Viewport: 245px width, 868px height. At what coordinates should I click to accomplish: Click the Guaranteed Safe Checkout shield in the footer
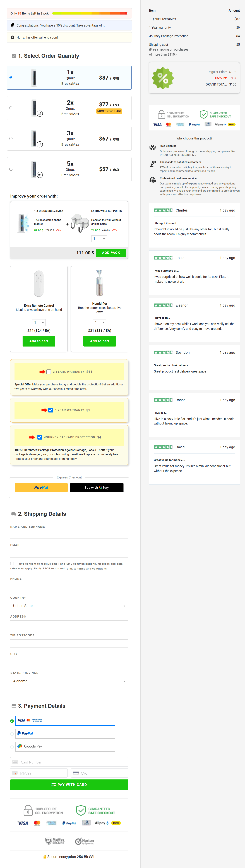coord(81,810)
